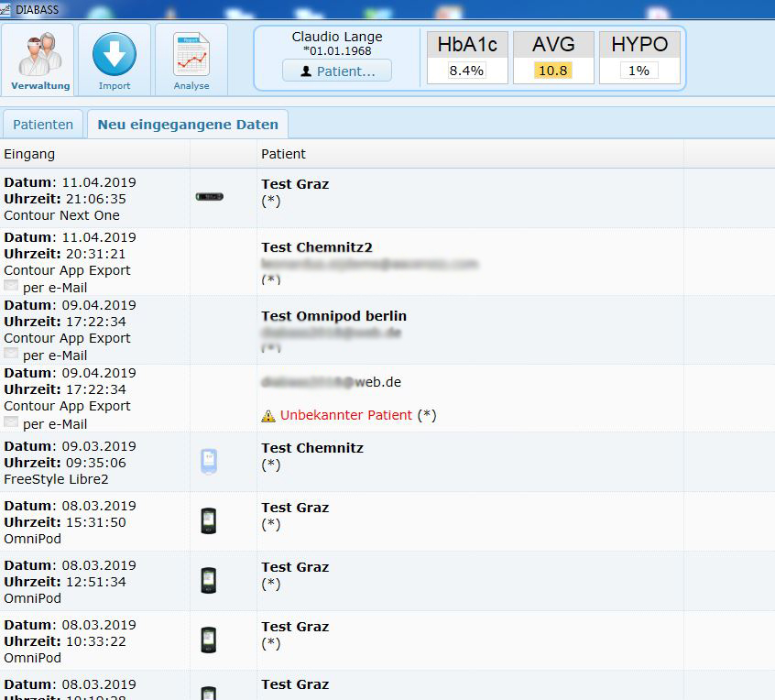
Task: Click the FreeStyle Libre2 reader icon
Action: click(209, 461)
